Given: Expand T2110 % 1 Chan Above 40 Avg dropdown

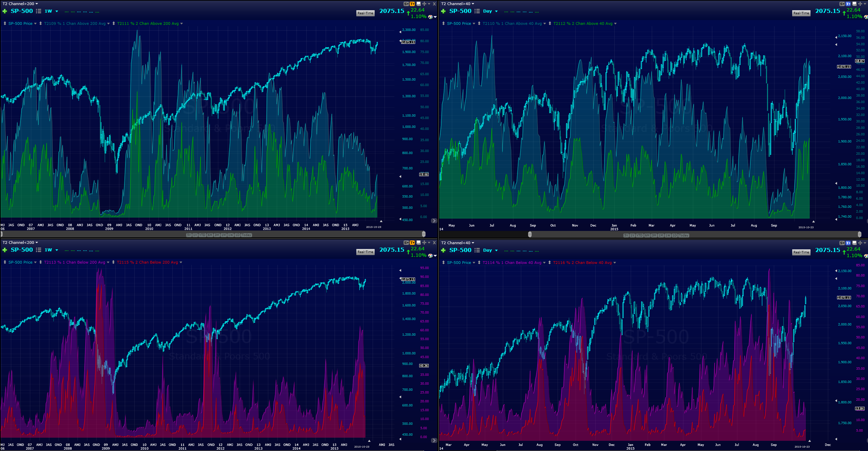Looking at the screenshot, I should point(545,24).
